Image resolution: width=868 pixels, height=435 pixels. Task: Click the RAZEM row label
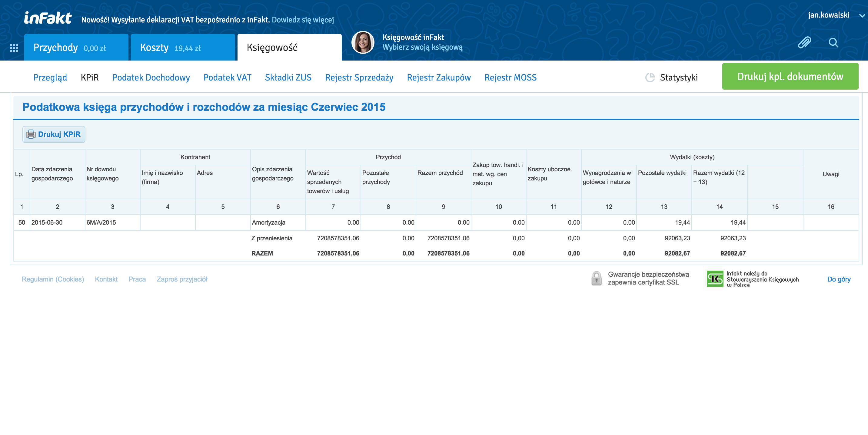click(x=262, y=254)
